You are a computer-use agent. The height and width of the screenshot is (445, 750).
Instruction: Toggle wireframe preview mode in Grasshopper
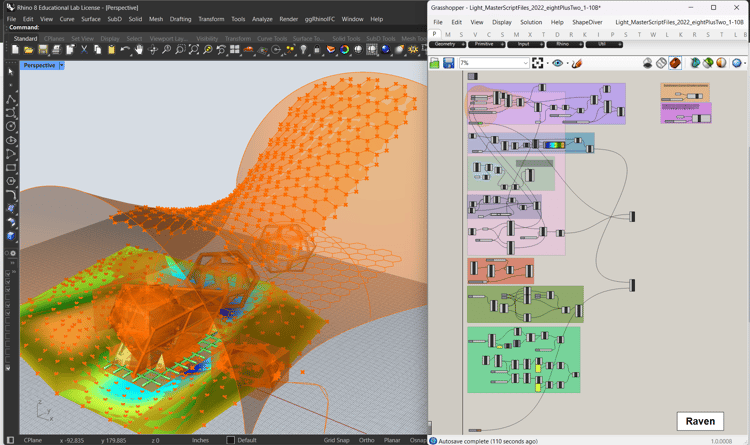661,63
